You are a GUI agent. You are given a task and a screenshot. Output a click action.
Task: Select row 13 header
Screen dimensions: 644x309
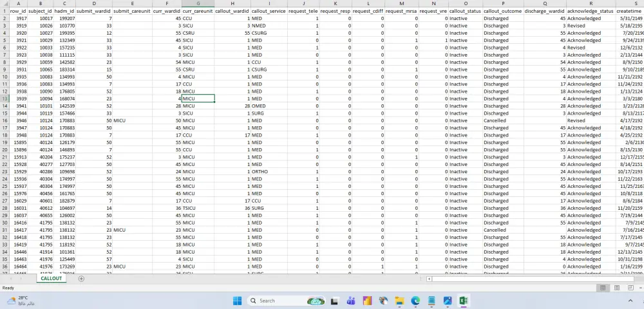[x=4, y=98]
